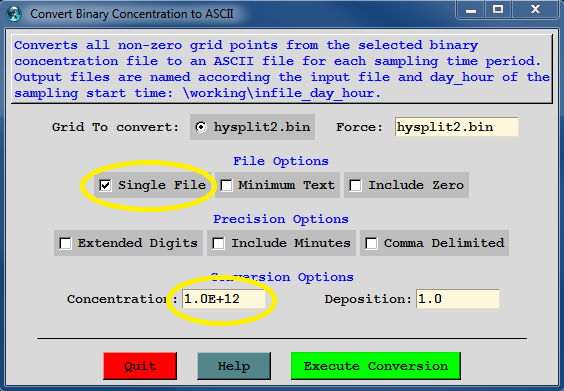Screen dimensions: 564x391
Task: Check the Include Zero checkbox
Action: click(x=355, y=186)
